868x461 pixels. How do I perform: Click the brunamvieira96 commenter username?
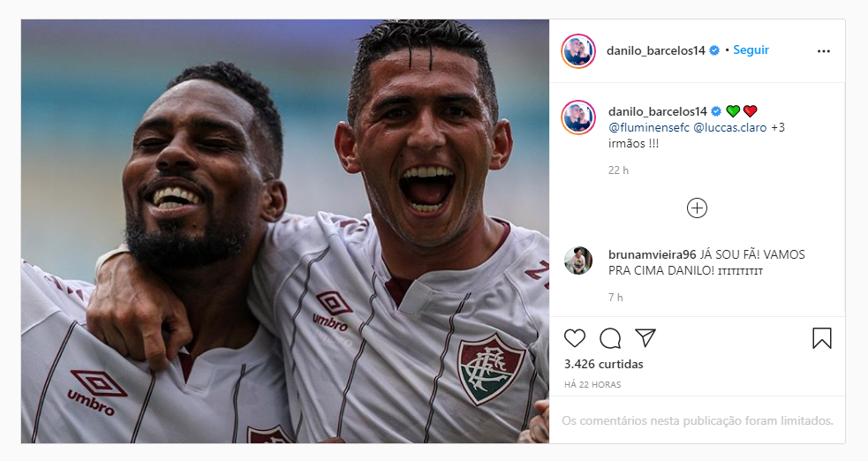click(x=653, y=254)
